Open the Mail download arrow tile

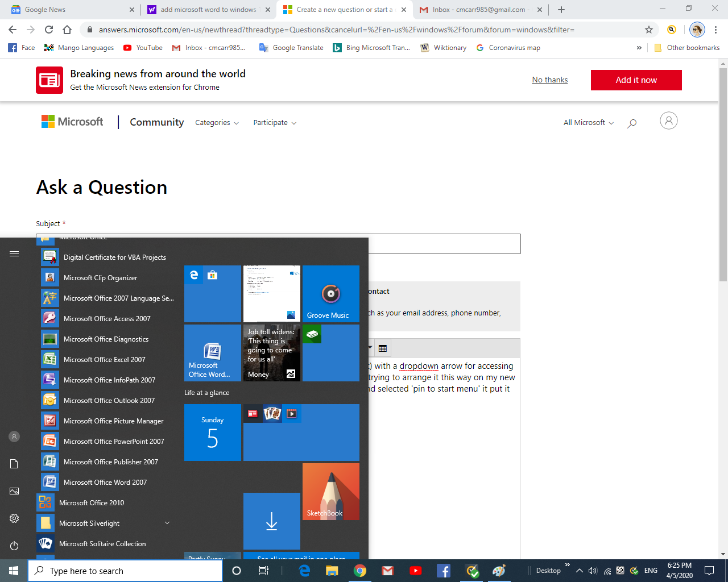(x=272, y=521)
